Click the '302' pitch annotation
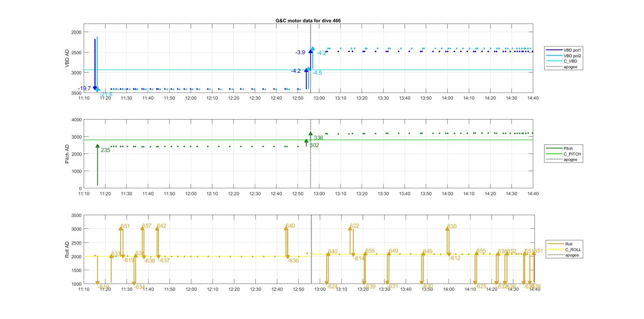Viewport: 644px width, 319px height. (x=314, y=145)
